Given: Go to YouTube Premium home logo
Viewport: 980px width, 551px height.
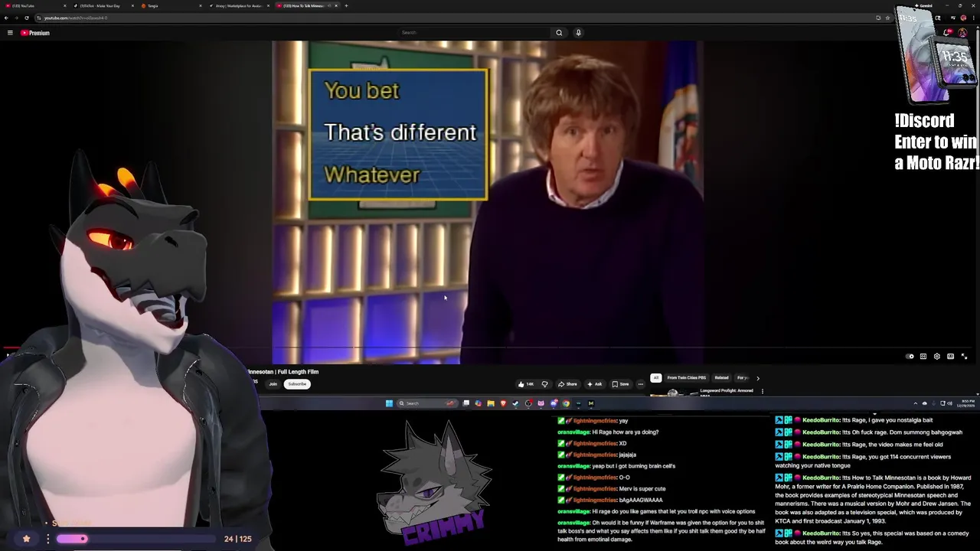Looking at the screenshot, I should pyautogui.click(x=35, y=33).
